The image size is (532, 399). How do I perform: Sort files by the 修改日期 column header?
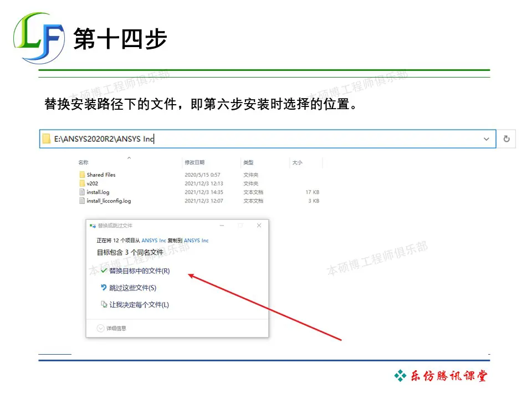(195, 162)
